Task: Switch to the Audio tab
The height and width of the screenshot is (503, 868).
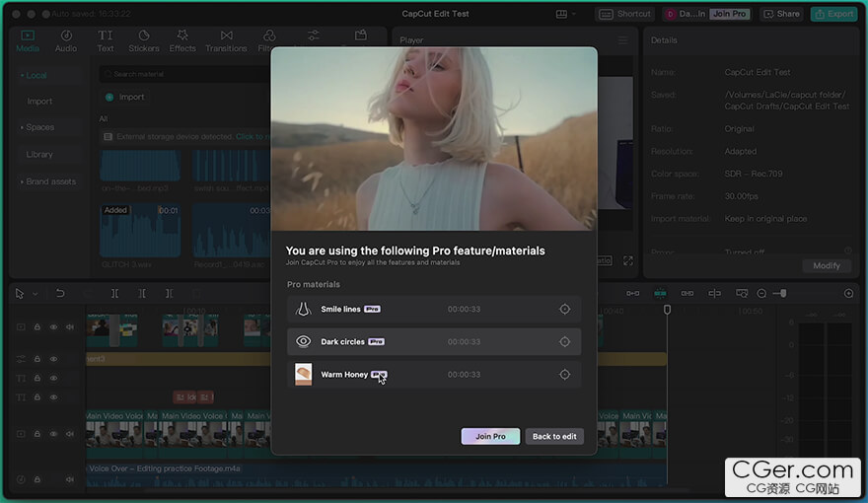Action: [66, 41]
